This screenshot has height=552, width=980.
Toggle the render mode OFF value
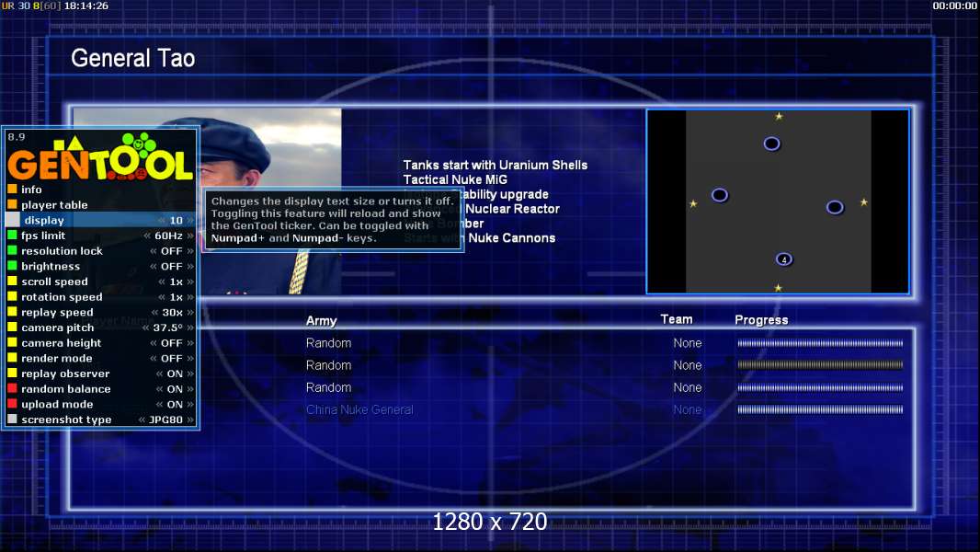tap(171, 358)
